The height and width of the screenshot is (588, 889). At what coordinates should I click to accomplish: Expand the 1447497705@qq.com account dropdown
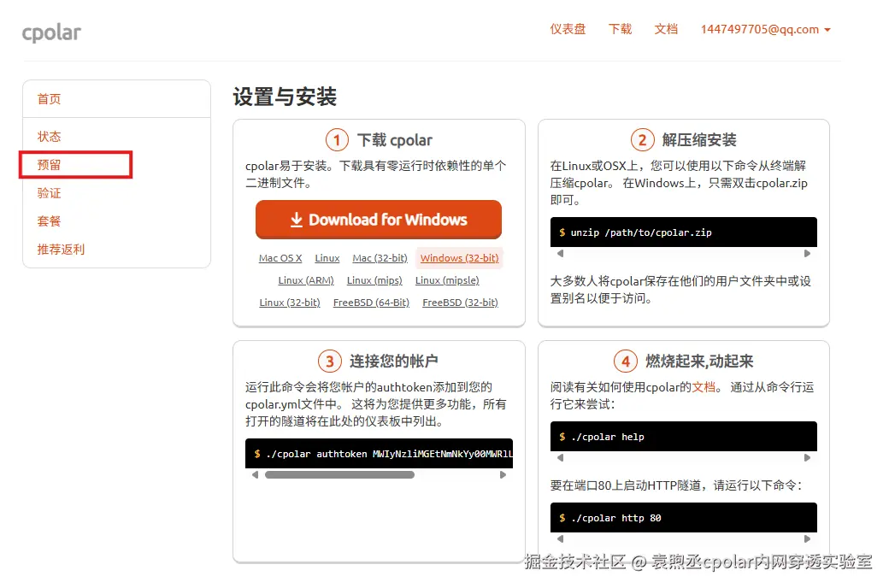pyautogui.click(x=765, y=29)
